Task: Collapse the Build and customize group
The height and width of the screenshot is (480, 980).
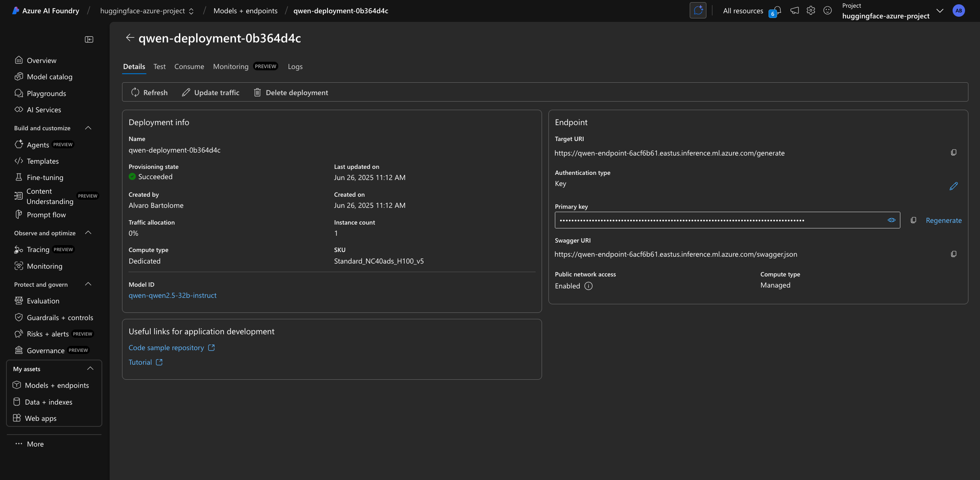Action: [x=88, y=128]
